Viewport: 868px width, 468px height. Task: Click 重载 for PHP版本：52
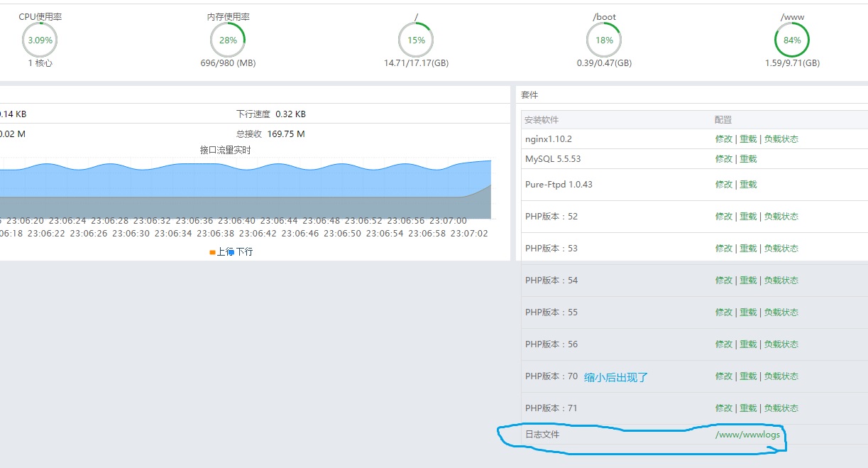tap(748, 217)
